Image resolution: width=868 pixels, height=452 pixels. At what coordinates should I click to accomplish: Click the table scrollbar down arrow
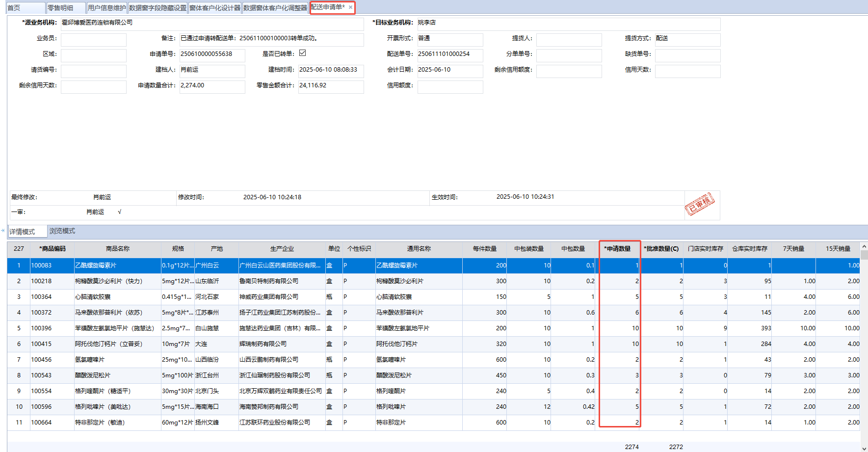pyautogui.click(x=864, y=448)
